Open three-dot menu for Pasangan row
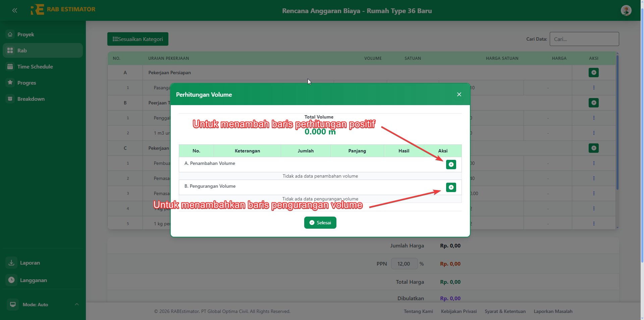Screen dimensions: 644x320 593,88
